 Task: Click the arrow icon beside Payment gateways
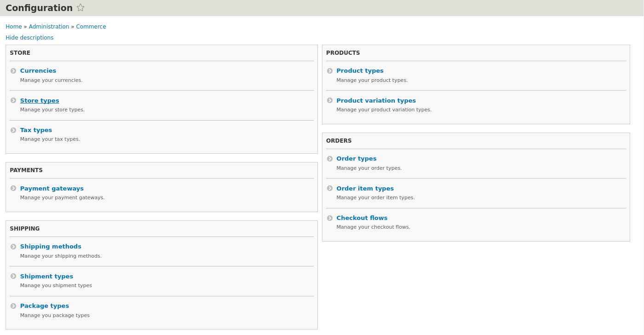[13, 188]
